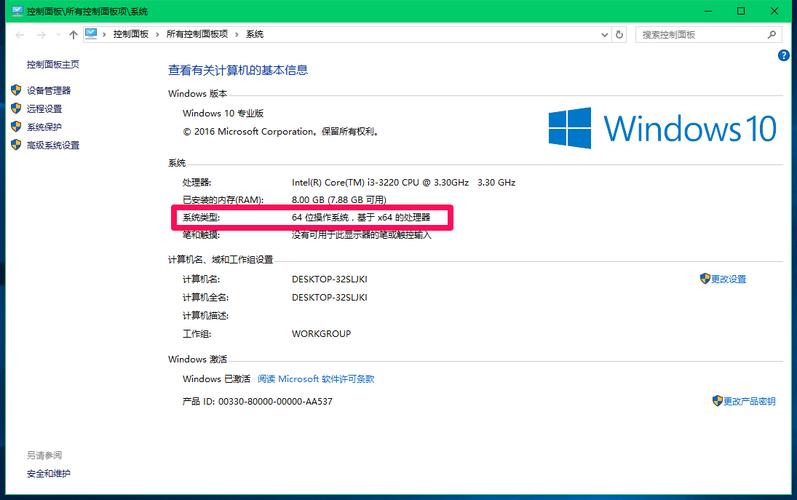
Task: Click the computer name DESKTOP-32SLJKI beside 计算机名
Action: [x=329, y=279]
